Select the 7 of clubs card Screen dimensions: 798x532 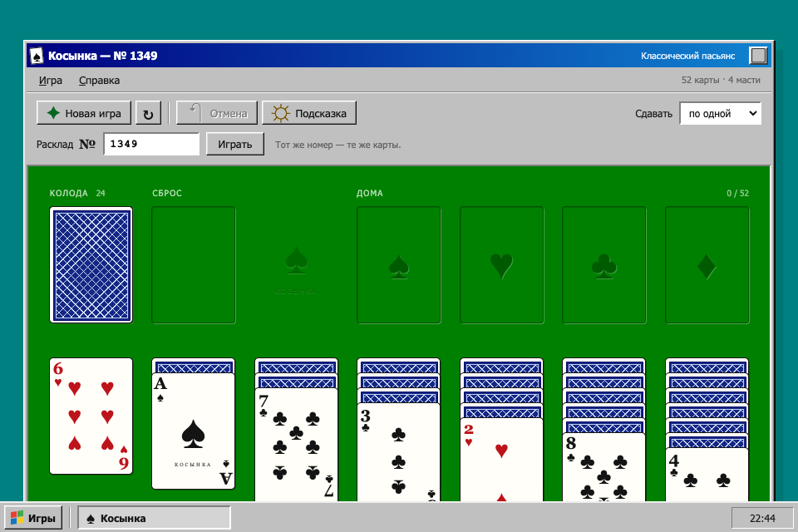click(x=296, y=445)
